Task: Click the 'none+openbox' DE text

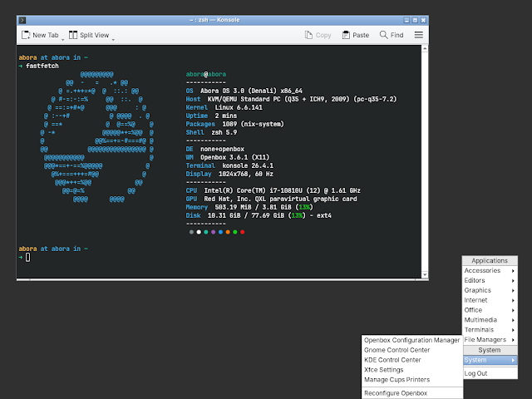Action: (x=222, y=149)
